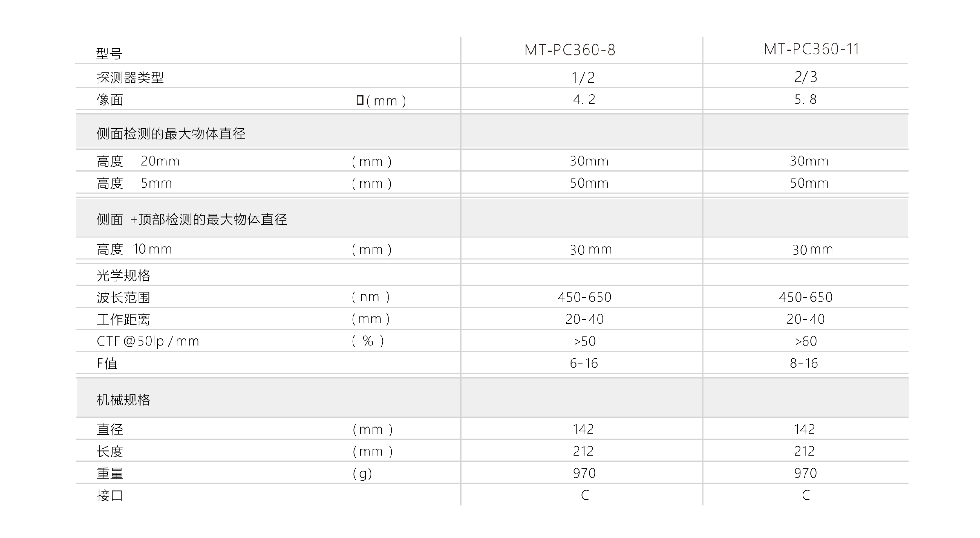The height and width of the screenshot is (538, 980).
Task: Click the 波长范围 row label
Action: pos(123,297)
